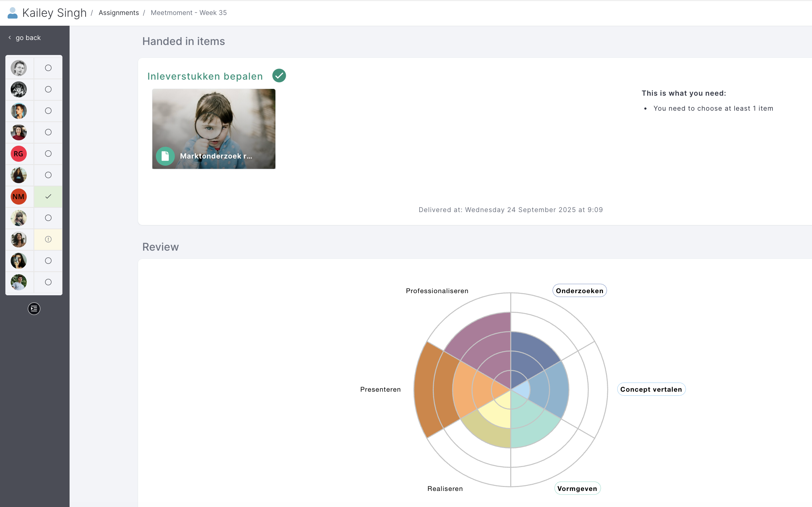Image resolution: width=812 pixels, height=507 pixels.
Task: Click the Vormgeven chart label
Action: pyautogui.click(x=577, y=488)
